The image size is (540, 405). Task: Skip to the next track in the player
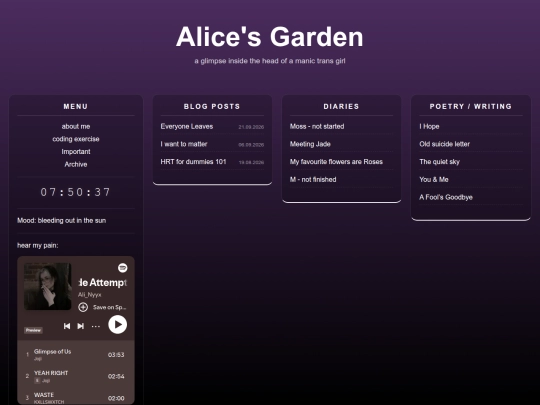[x=81, y=326]
